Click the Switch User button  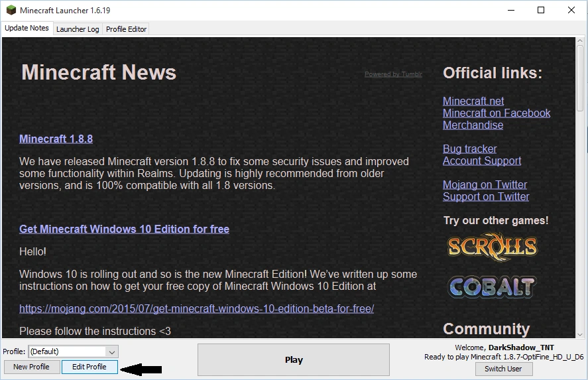point(503,369)
